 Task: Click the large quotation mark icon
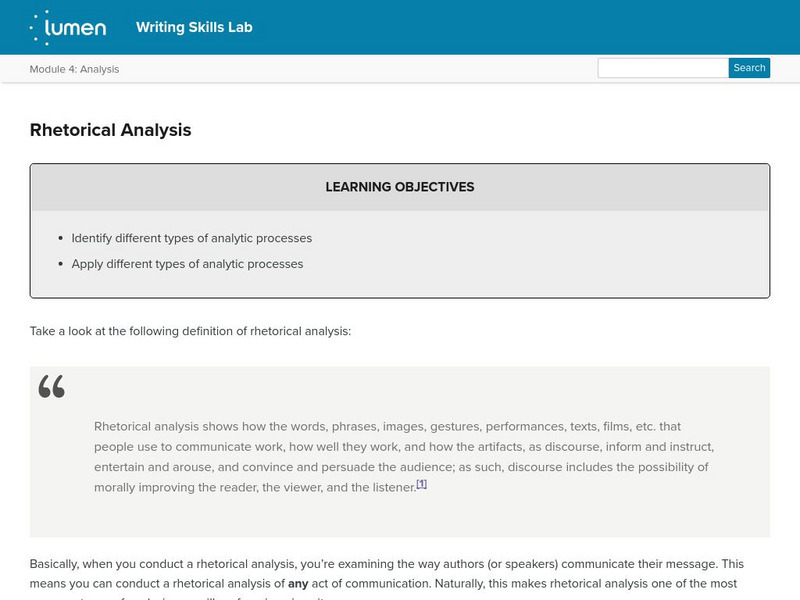(52, 387)
